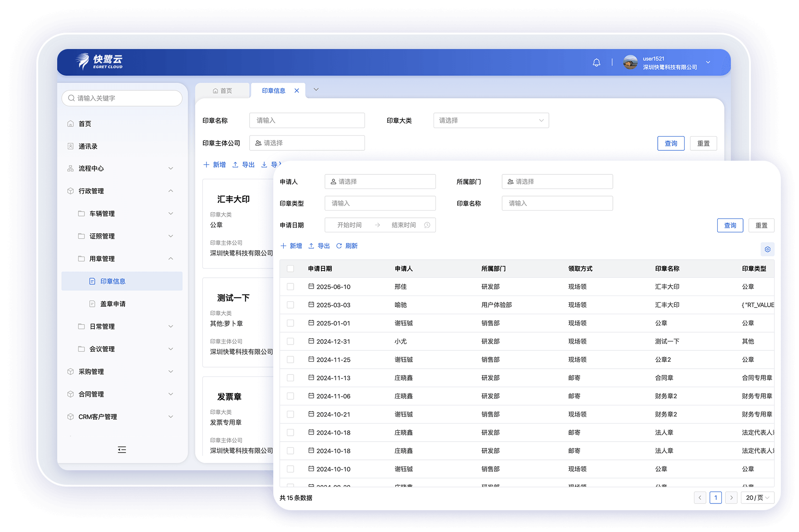
Task: Switch to the 首页 tab
Action: click(x=222, y=91)
